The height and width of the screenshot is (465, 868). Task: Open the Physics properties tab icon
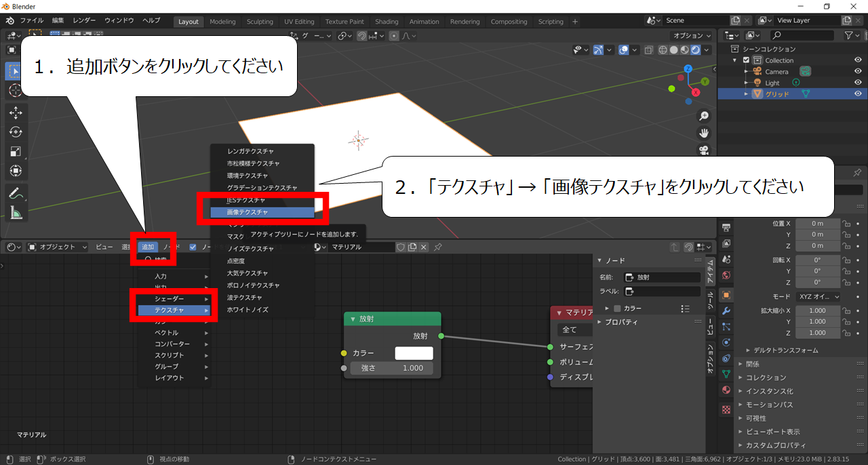726,342
